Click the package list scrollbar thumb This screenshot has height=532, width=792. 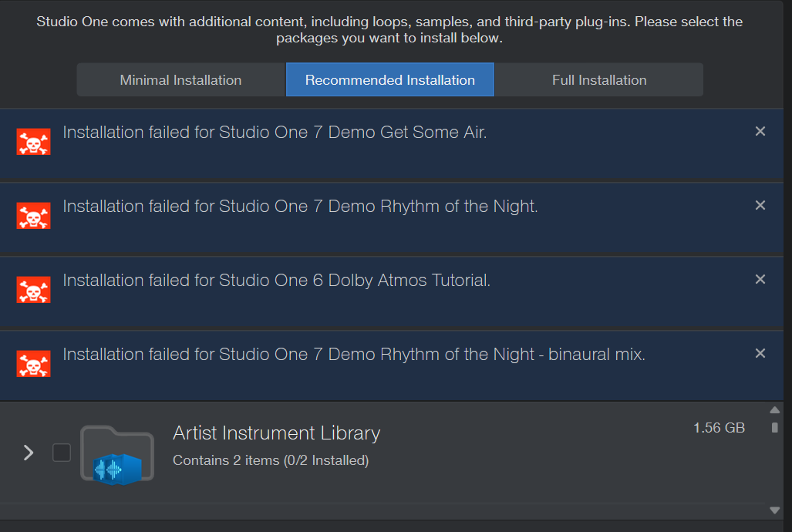pos(775,428)
